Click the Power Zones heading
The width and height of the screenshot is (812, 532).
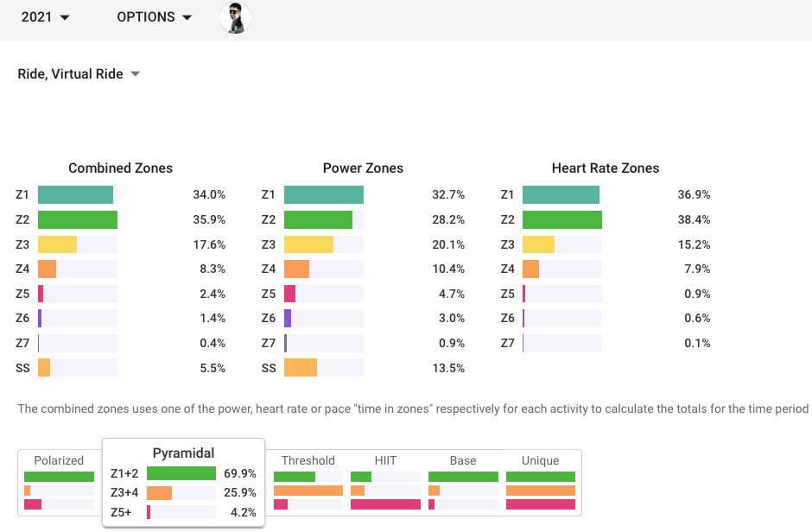tap(363, 168)
